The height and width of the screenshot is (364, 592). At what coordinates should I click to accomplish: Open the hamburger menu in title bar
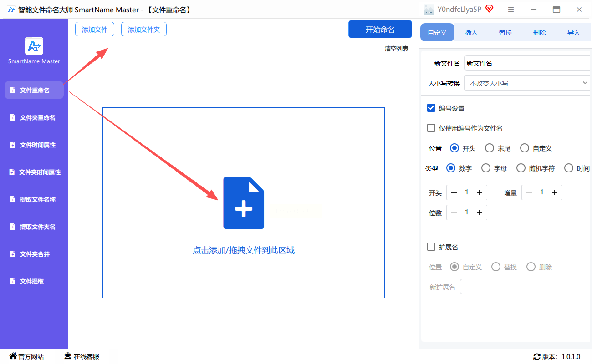(x=511, y=10)
